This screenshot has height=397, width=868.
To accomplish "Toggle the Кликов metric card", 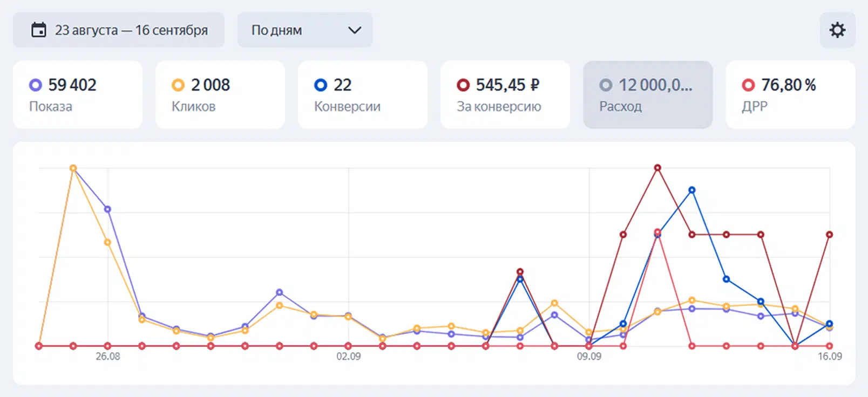I will point(220,94).
